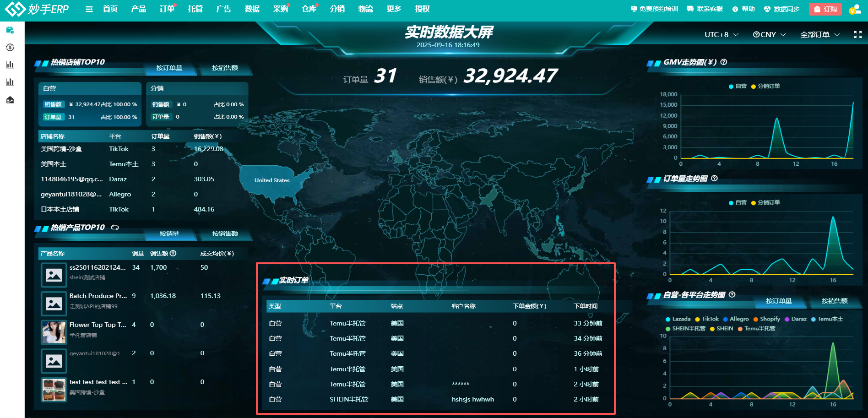Open the 采购 menu
868x418 pixels.
tap(281, 9)
